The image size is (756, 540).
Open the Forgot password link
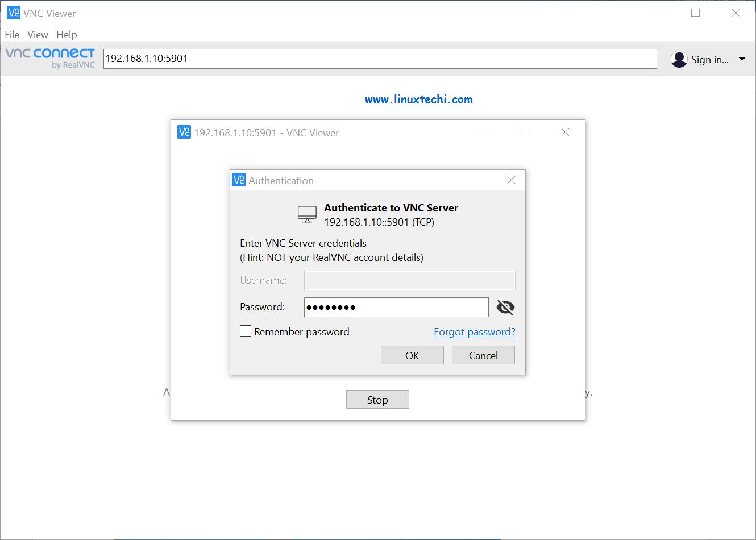tap(474, 331)
